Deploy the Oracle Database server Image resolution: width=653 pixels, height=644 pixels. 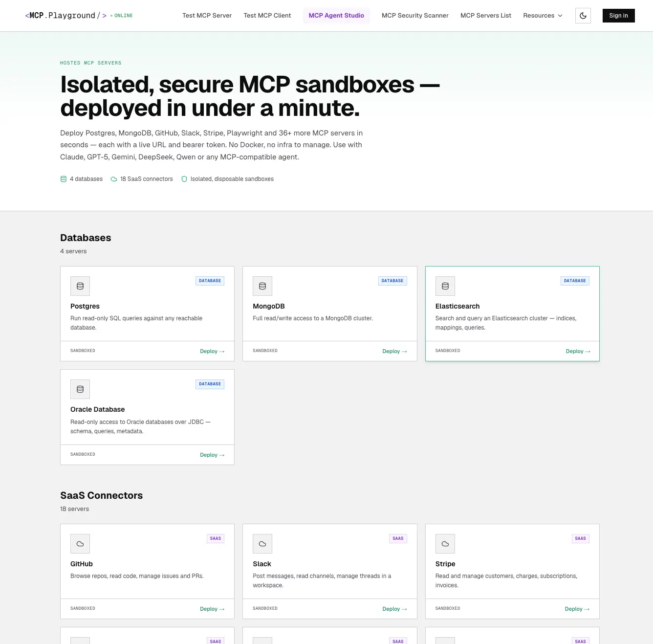tap(212, 455)
